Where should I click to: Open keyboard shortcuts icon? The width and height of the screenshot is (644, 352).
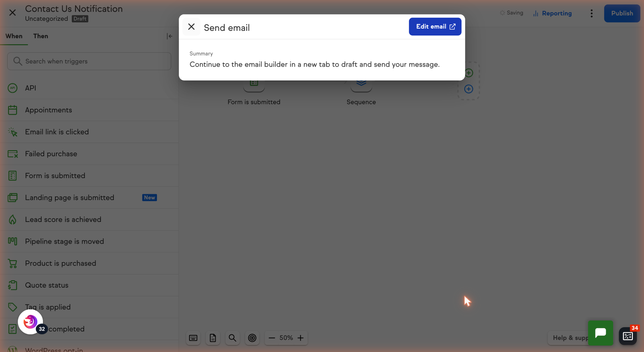[x=193, y=338]
